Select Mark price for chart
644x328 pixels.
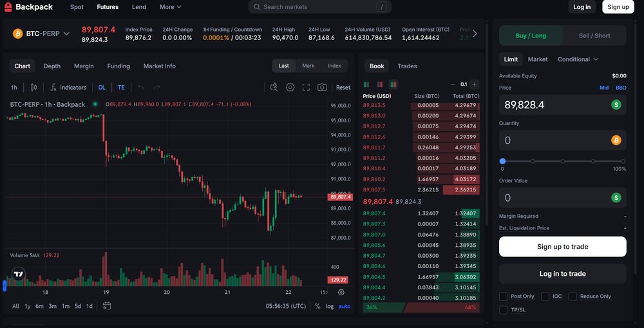click(308, 66)
